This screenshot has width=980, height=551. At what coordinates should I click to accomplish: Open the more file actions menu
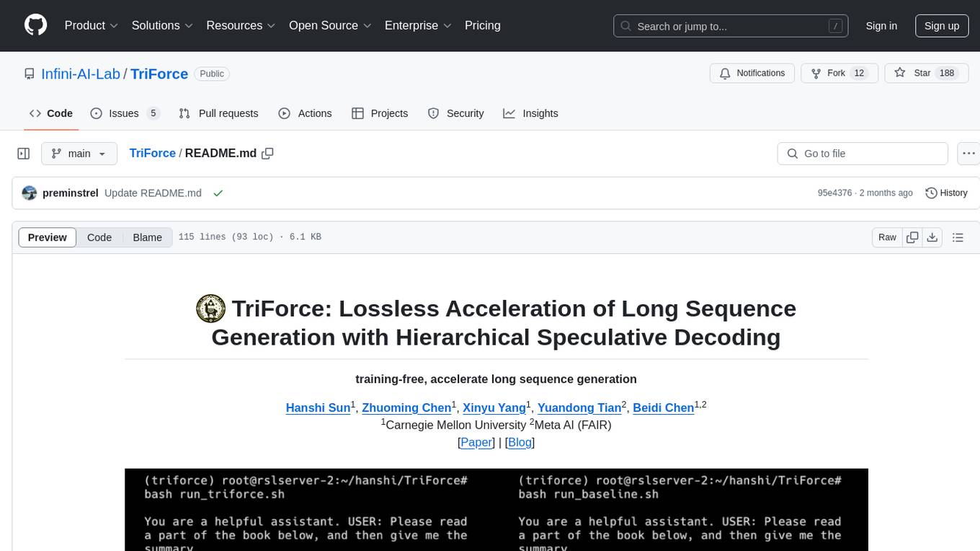tap(968, 154)
